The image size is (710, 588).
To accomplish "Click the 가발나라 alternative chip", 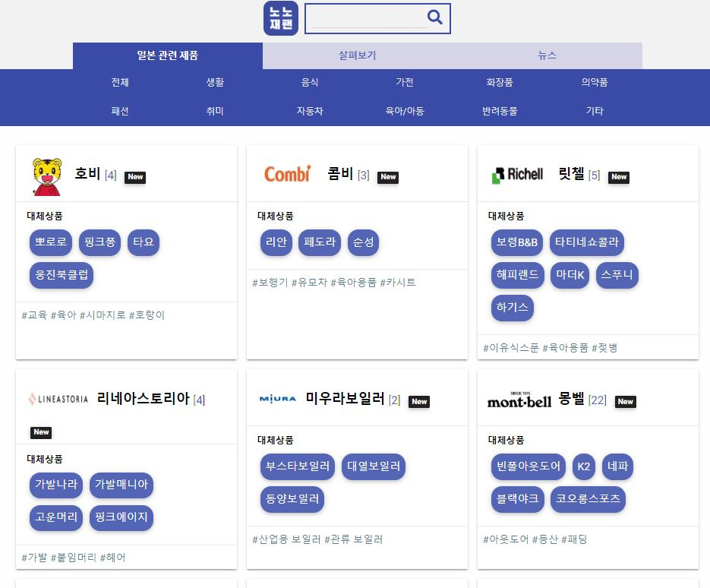I will tap(56, 484).
